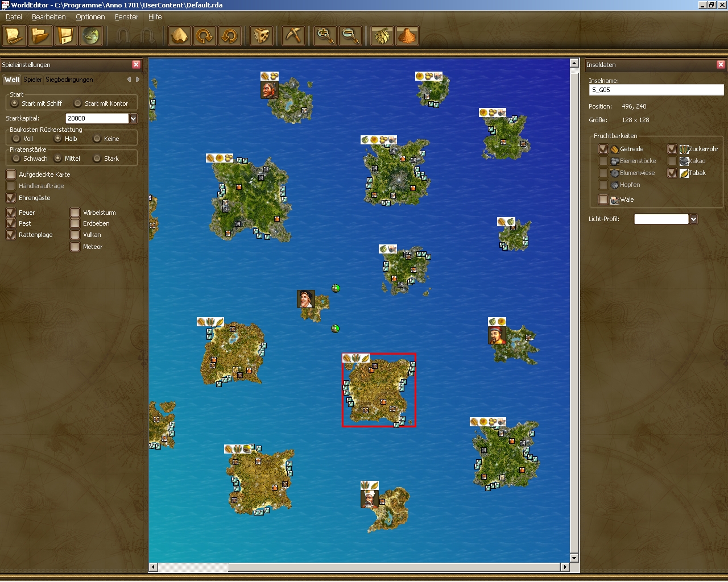Rotate island counterclockwise using toolbar arrow
The image size is (728, 582).
click(x=229, y=36)
